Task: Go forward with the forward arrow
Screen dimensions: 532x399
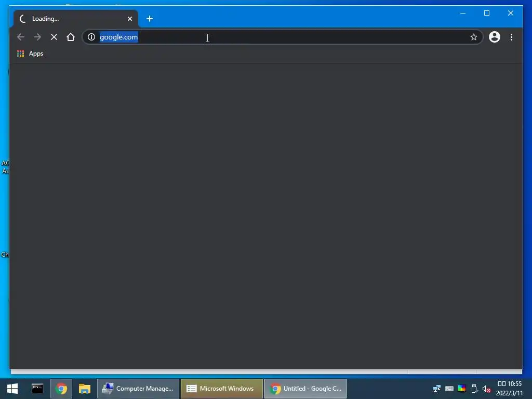Action: [x=37, y=37]
